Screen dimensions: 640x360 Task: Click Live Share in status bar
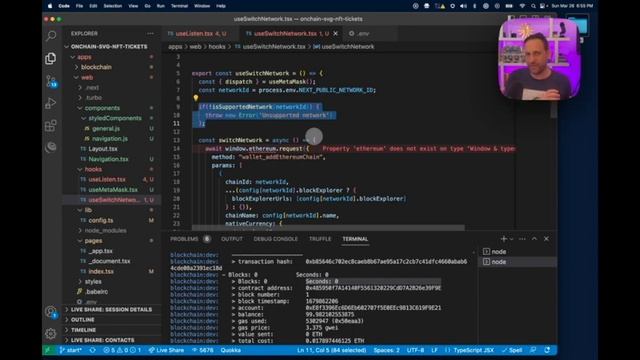166,350
